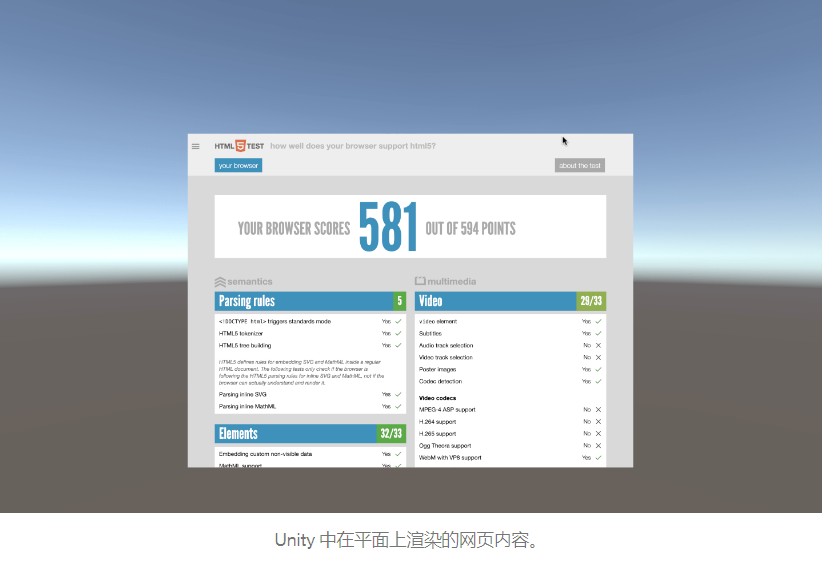The image size is (824, 566).
Task: Click the 'Audio track selection' row
Action: click(510, 346)
